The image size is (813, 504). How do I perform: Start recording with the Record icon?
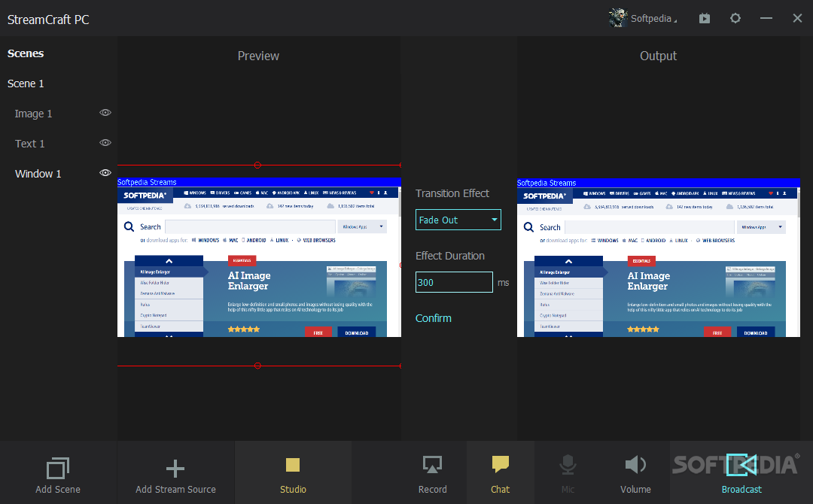[432, 465]
